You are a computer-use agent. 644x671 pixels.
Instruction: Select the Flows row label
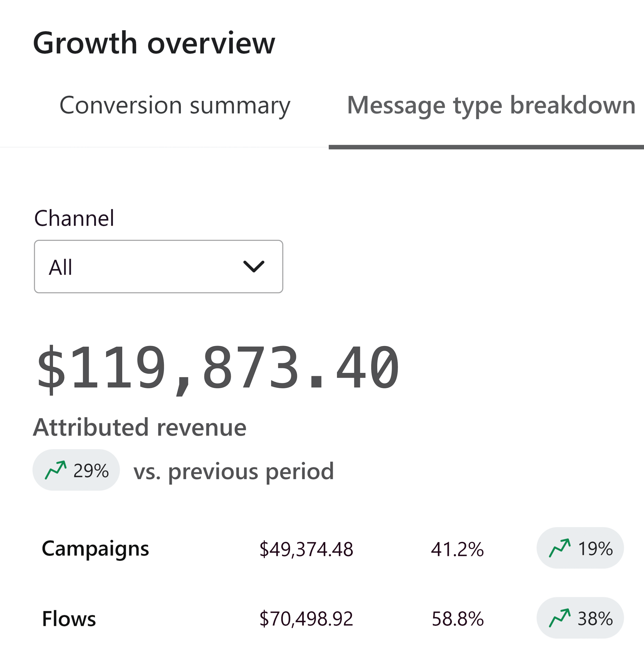[x=69, y=619]
